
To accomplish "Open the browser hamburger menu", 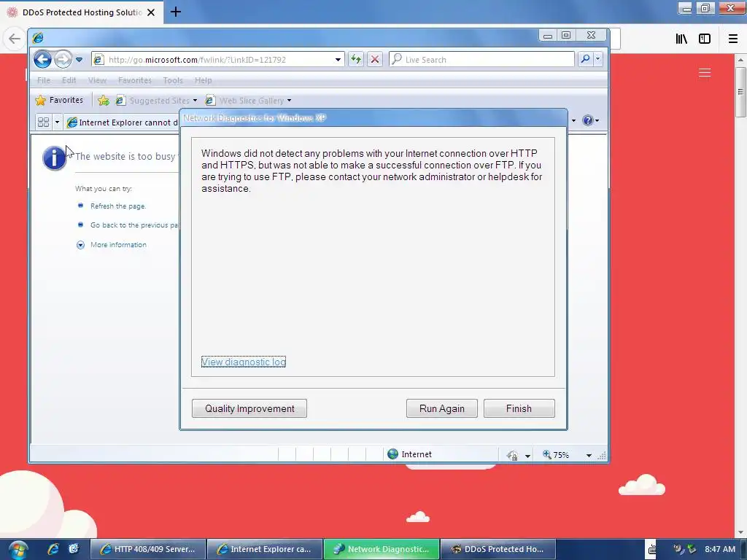I will (732, 39).
